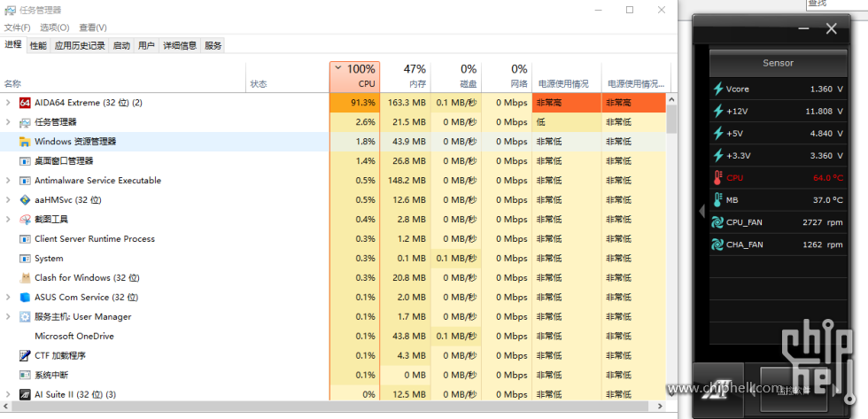The image size is (868, 419).
Task: Click the aaHMSvc process icon
Action: point(25,200)
